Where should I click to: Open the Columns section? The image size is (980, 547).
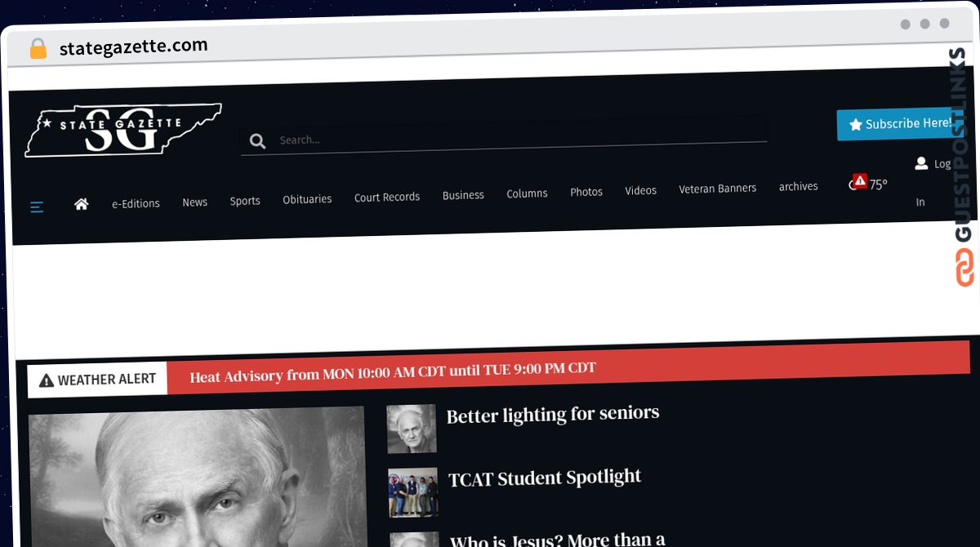(x=527, y=193)
